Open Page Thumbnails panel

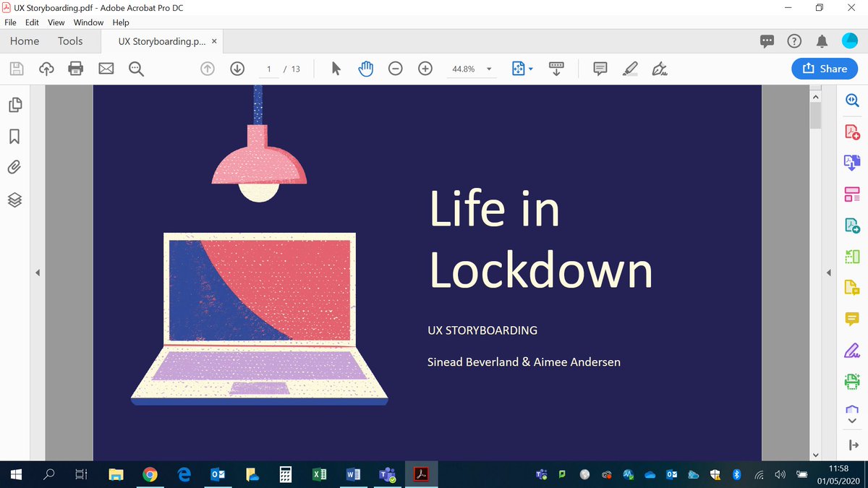14,105
